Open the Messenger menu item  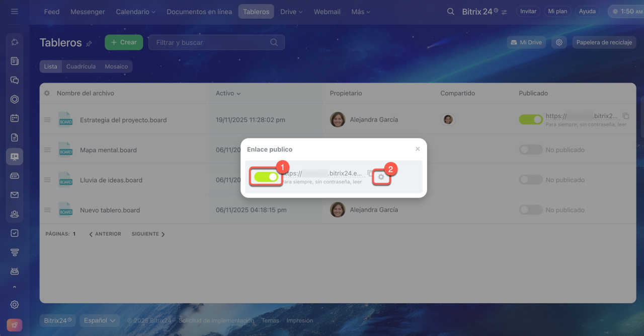(88, 12)
